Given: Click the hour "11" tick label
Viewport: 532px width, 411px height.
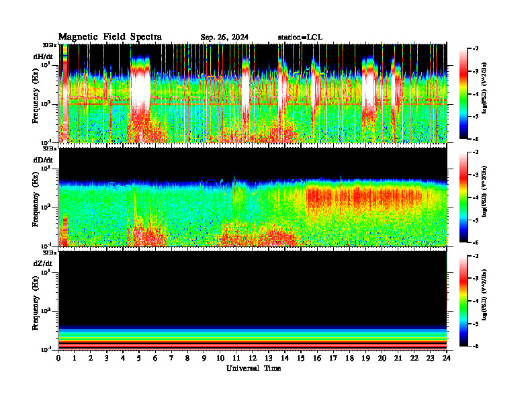Looking at the screenshot, I should (236, 358).
